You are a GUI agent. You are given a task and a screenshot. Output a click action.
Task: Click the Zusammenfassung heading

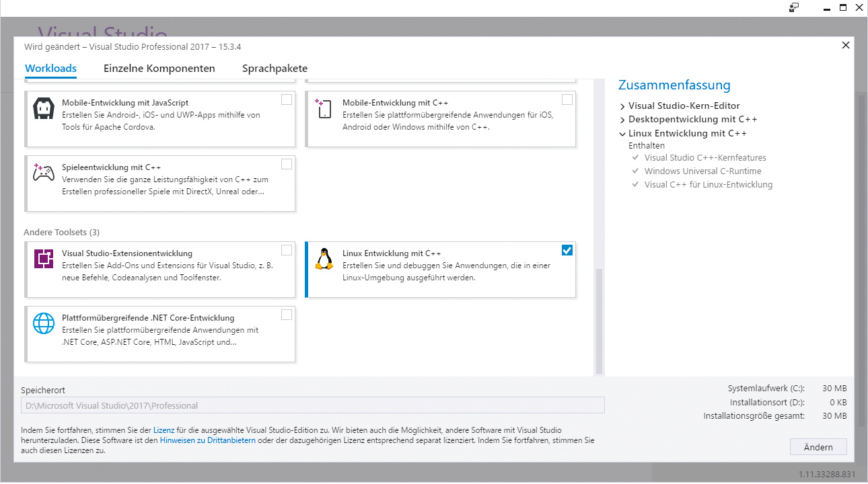(x=674, y=85)
